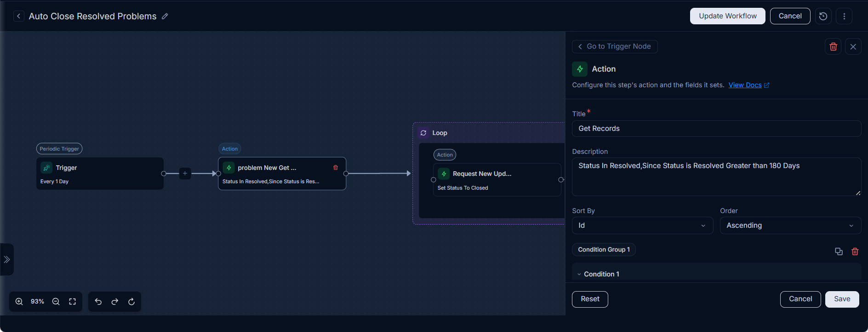Fit workflow to screen
Screen dimensions: 868x332
click(73, 302)
